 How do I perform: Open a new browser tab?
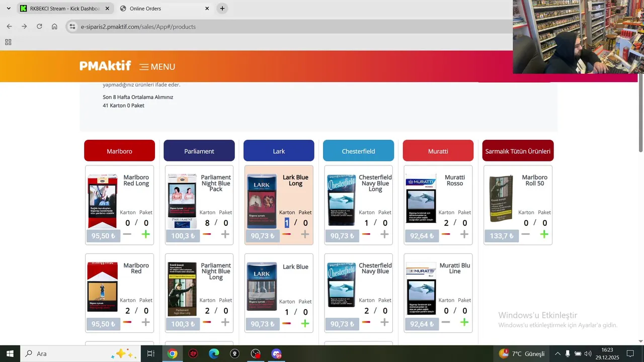pyautogui.click(x=222, y=9)
